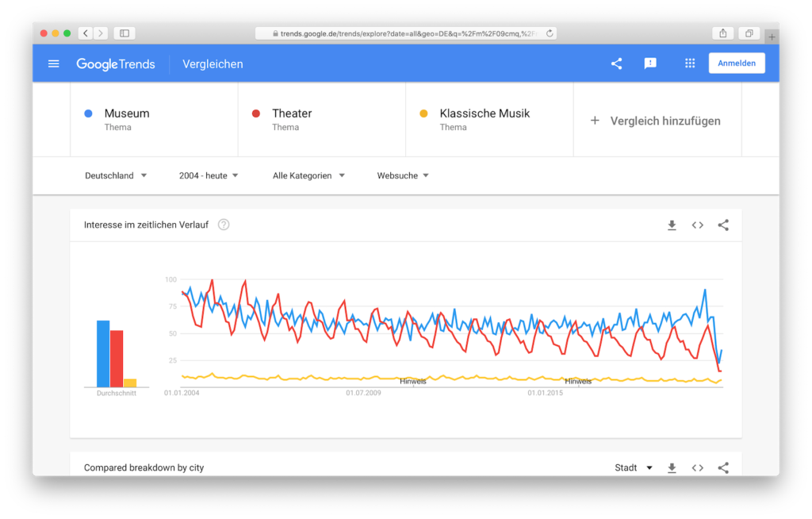Expand the Stadt dropdown selector
812x519 pixels.
(634, 468)
